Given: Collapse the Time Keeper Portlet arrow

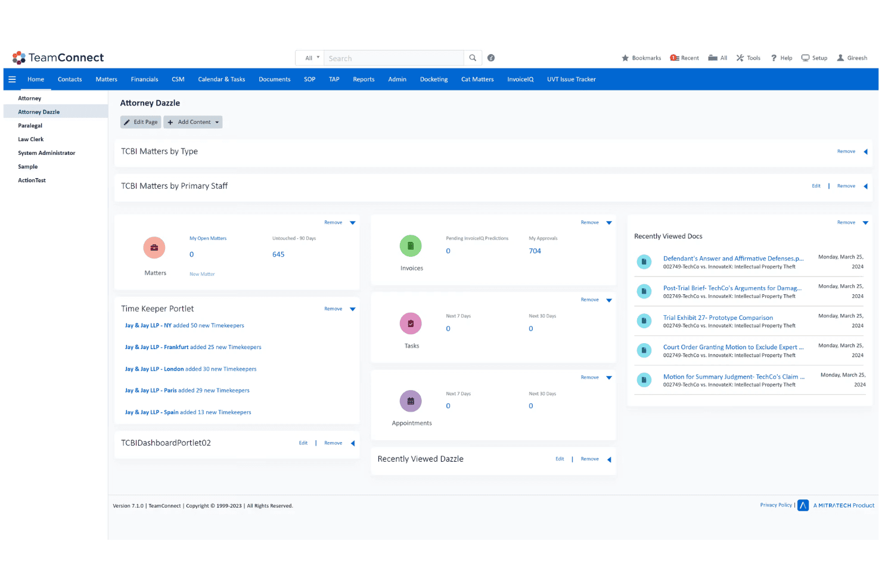Looking at the screenshot, I should [x=353, y=309].
